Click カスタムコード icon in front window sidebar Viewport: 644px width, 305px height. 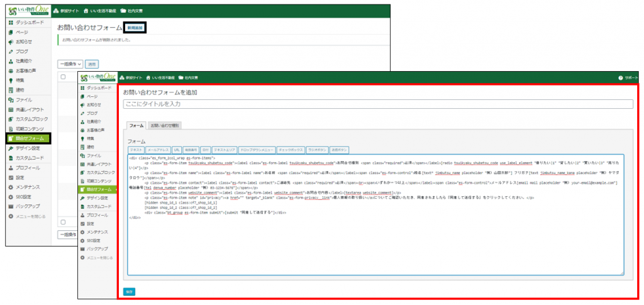82,207
